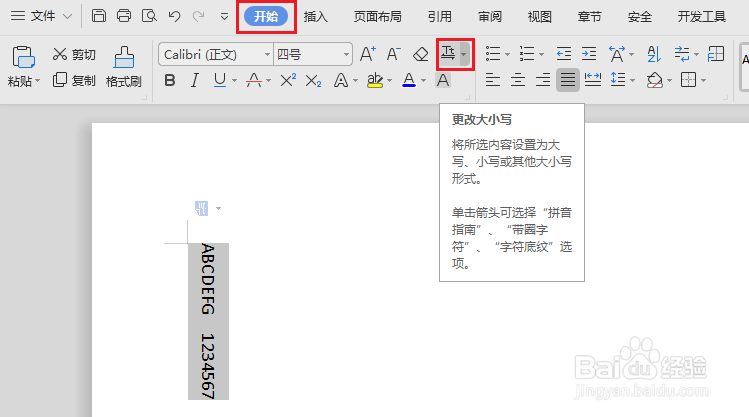Apply distributed alignment icon
This screenshot has width=749, height=417.
593,80
